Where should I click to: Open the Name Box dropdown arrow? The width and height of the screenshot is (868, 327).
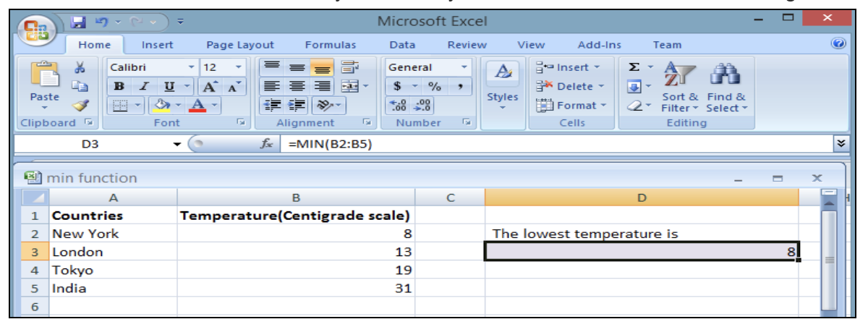click(x=176, y=145)
